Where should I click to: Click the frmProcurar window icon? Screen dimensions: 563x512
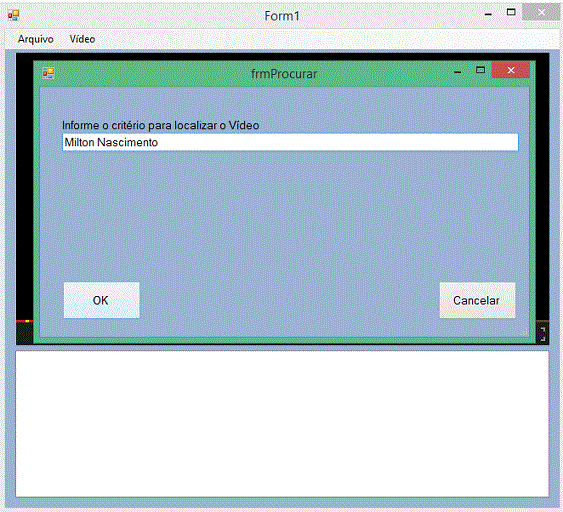point(48,73)
